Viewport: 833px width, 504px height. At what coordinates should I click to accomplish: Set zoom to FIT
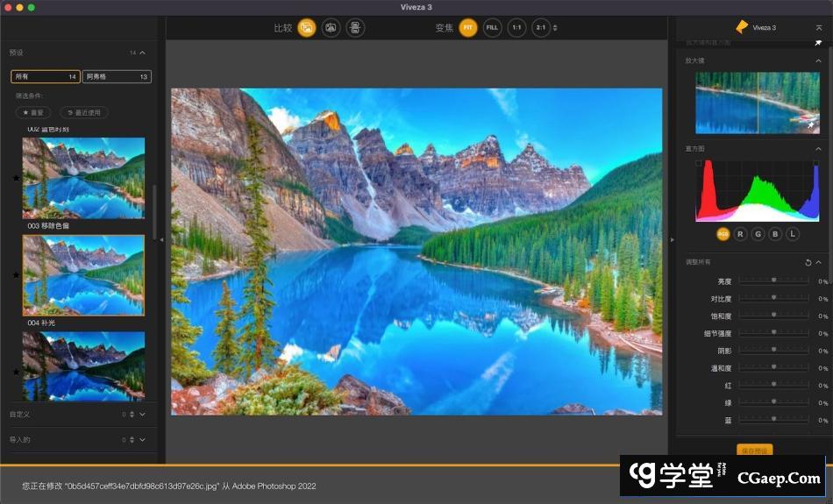point(468,28)
